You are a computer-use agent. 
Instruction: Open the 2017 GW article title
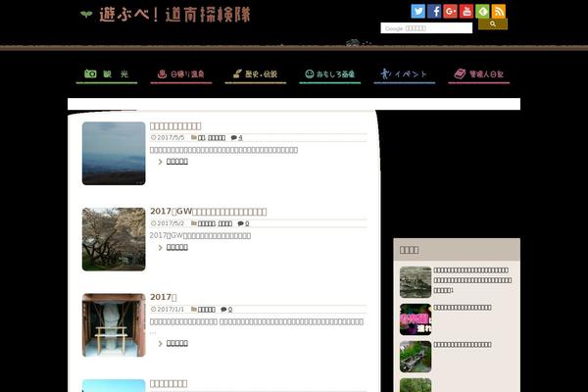(208, 212)
